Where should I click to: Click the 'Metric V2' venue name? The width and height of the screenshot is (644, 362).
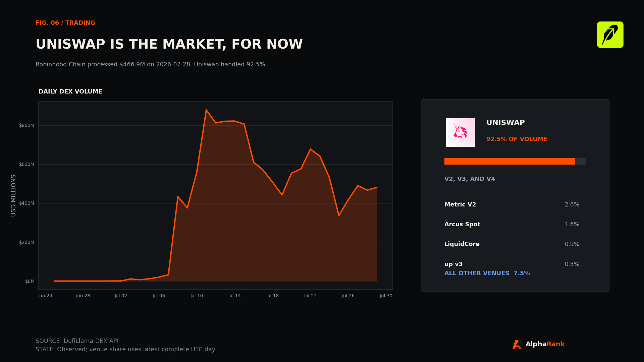[x=460, y=205]
